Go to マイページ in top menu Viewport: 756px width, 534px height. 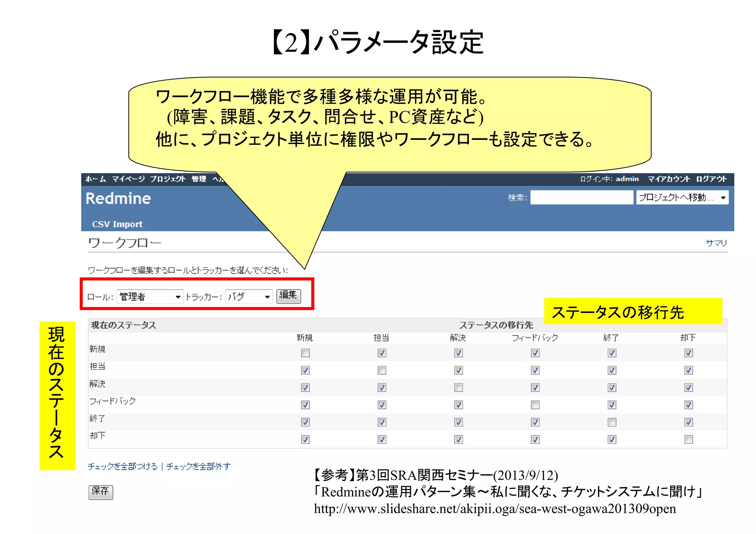tap(128, 179)
